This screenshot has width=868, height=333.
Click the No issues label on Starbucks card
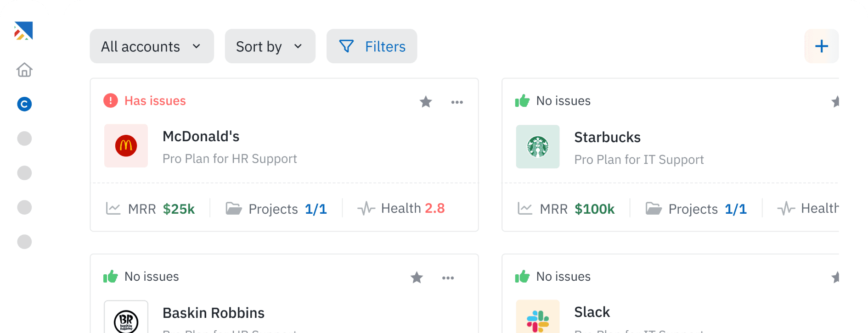click(564, 100)
